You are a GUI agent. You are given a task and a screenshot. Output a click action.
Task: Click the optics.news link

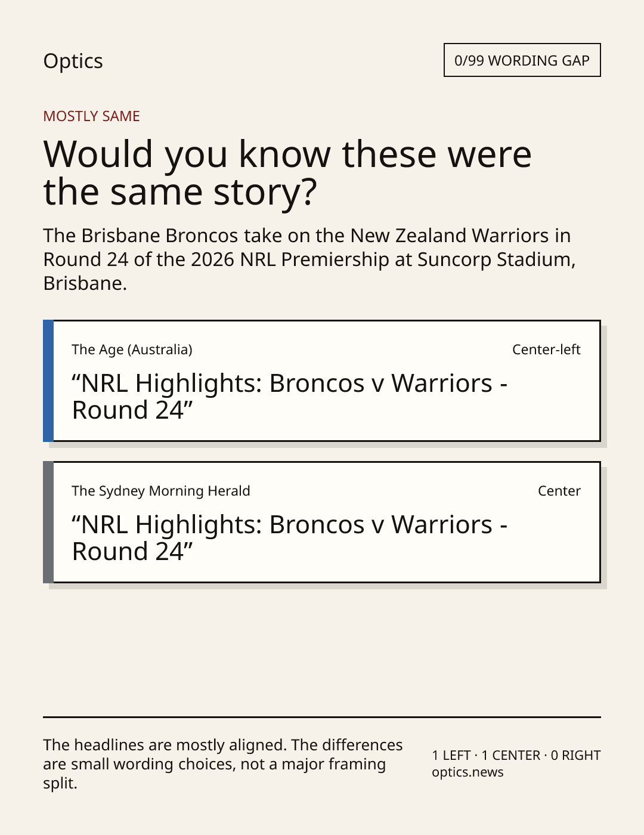pos(467,772)
